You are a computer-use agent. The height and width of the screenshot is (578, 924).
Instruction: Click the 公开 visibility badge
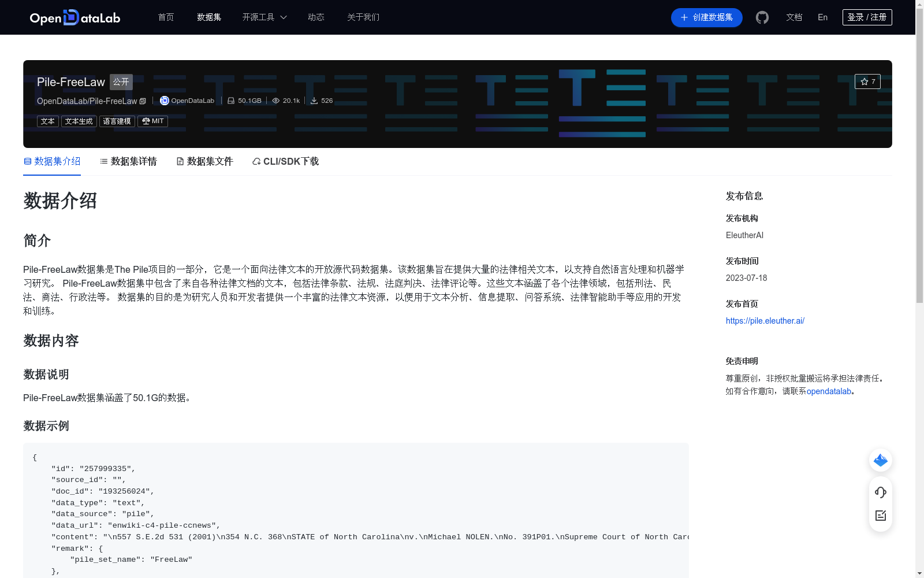[121, 82]
